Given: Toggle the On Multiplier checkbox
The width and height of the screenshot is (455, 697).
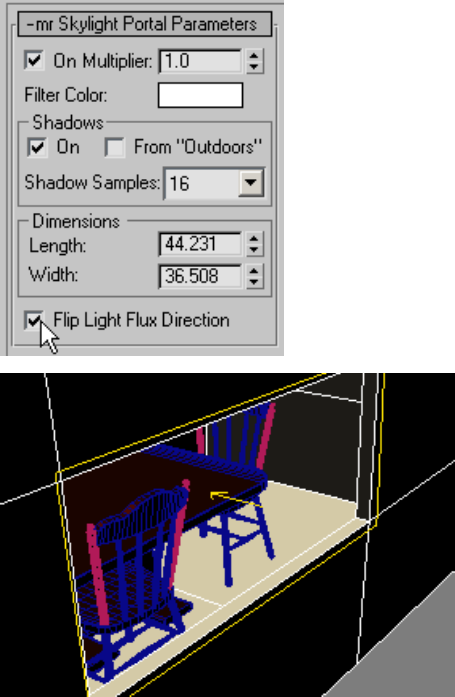Looking at the screenshot, I should (x=34, y=60).
